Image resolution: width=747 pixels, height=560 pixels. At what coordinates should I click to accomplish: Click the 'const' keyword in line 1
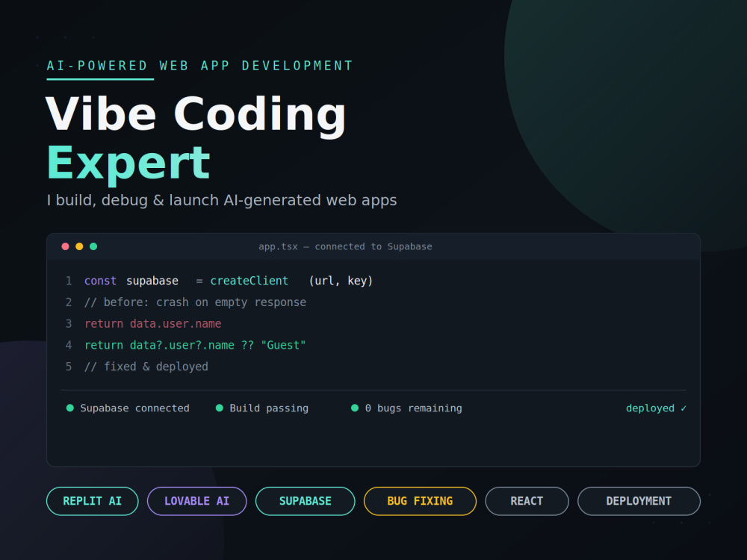(x=101, y=281)
